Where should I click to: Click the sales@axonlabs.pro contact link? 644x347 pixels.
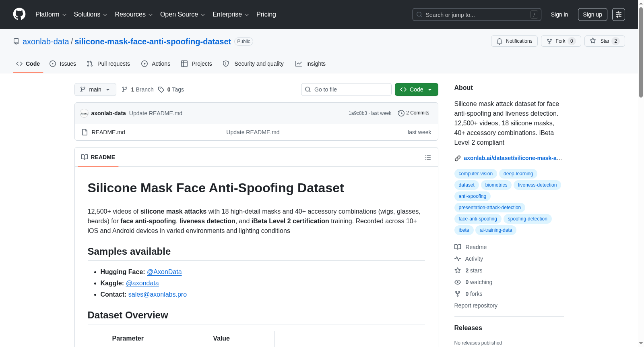(157, 295)
